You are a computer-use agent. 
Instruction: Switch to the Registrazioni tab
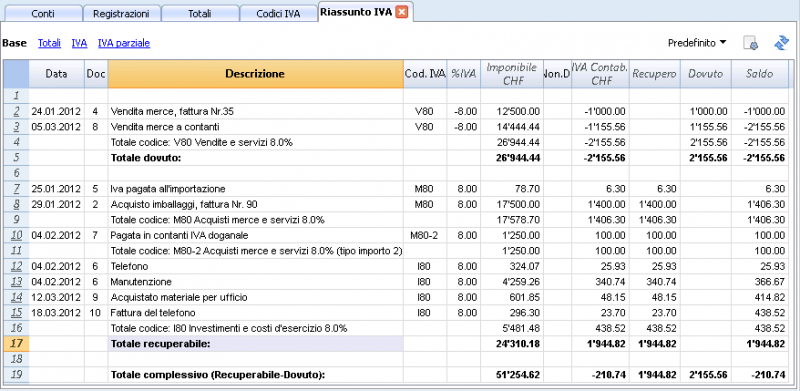pos(121,14)
